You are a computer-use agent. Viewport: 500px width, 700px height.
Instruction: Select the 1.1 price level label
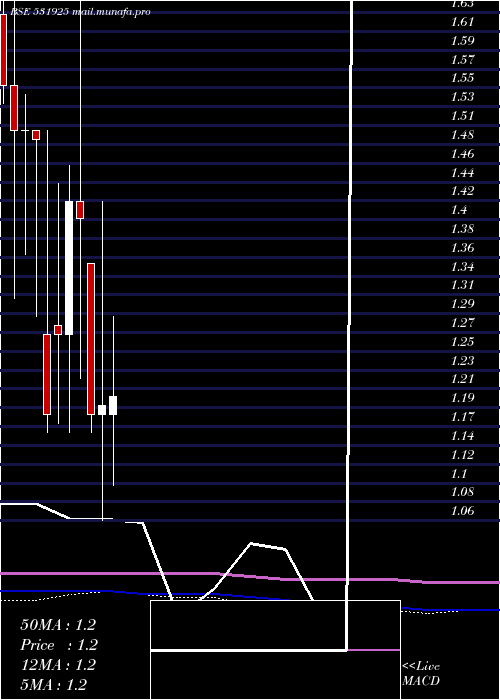coord(459,474)
